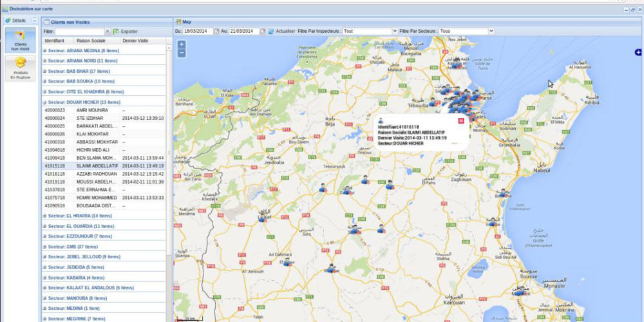The width and height of the screenshot is (644, 322).
Task: Sort by the Dernier Visite column header
Action: tap(135, 41)
